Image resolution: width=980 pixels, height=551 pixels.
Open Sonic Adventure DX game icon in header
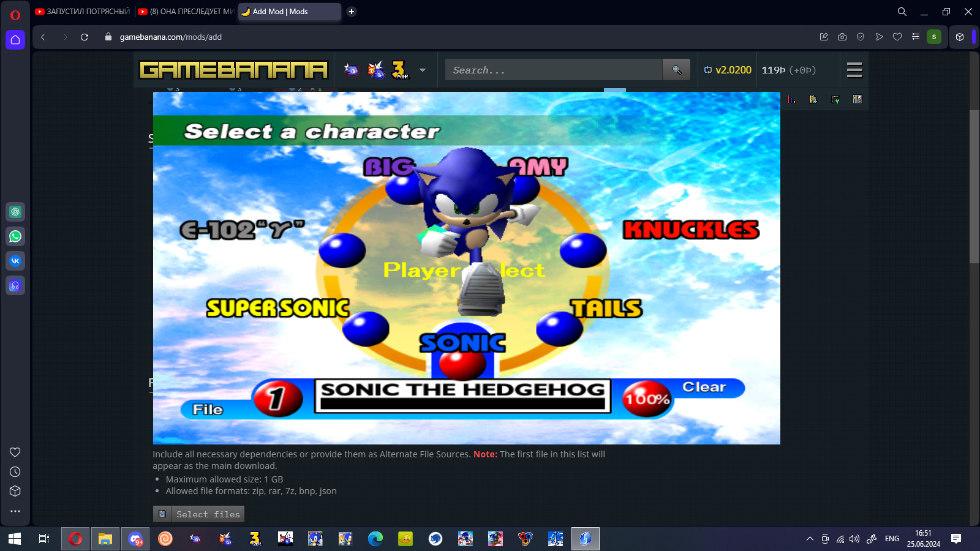point(351,69)
